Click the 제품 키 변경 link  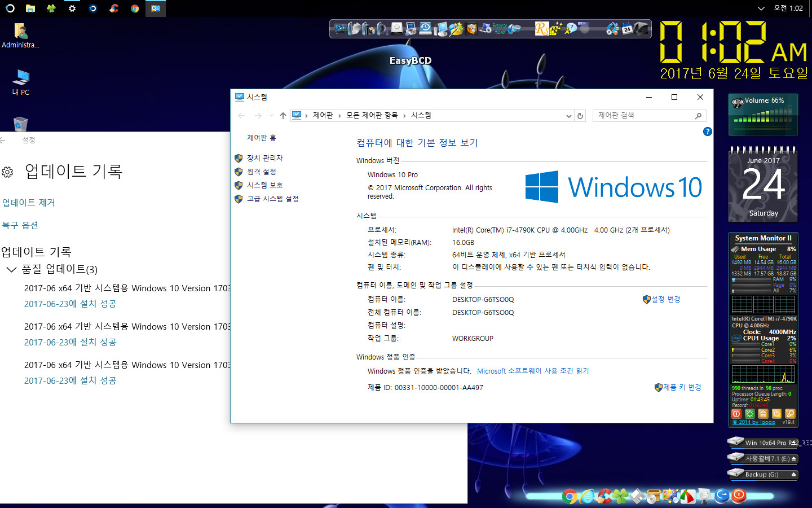682,387
